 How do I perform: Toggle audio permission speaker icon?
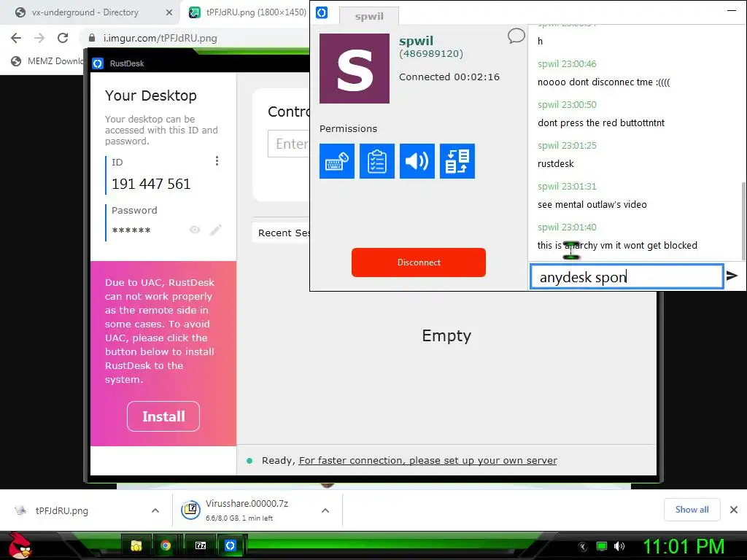point(417,161)
